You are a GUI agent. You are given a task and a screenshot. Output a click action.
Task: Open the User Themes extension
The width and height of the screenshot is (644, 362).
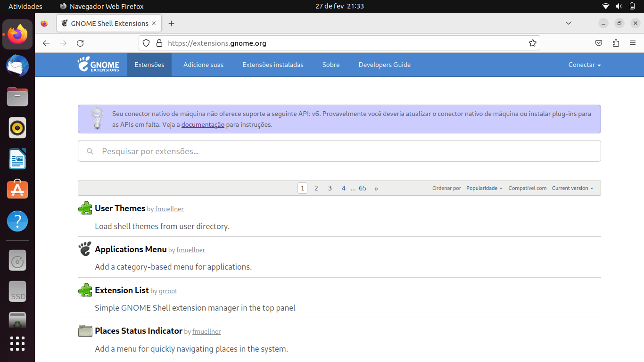click(x=120, y=208)
